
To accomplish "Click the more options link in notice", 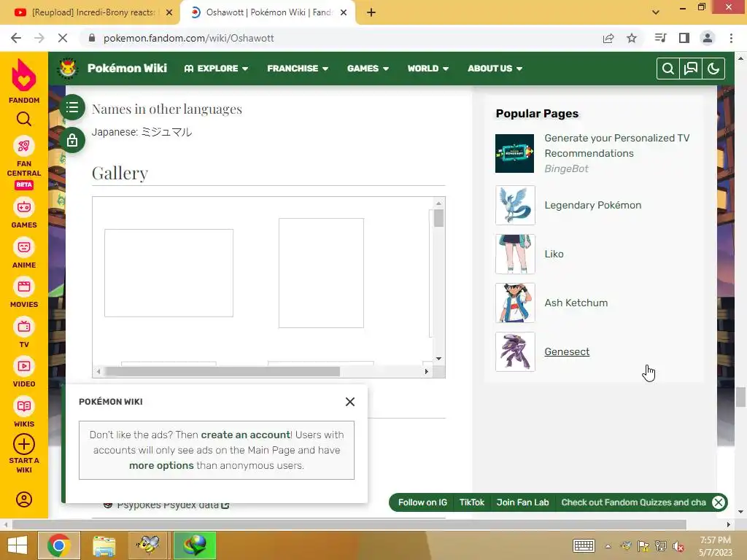I will pyautogui.click(x=161, y=465).
